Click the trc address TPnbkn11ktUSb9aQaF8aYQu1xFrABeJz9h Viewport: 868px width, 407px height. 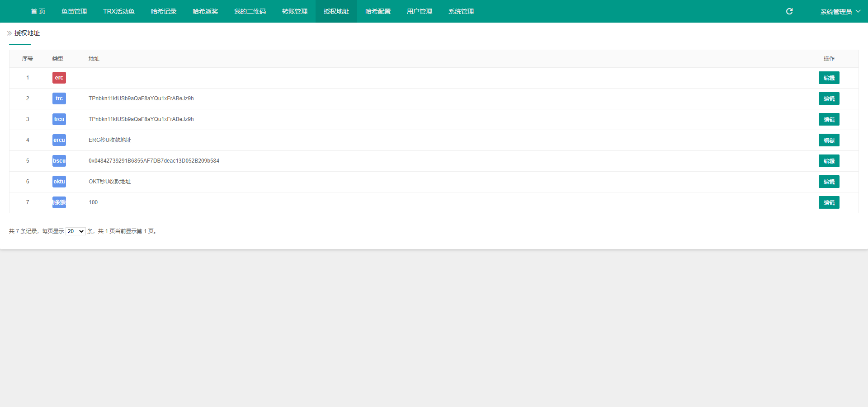tap(141, 98)
